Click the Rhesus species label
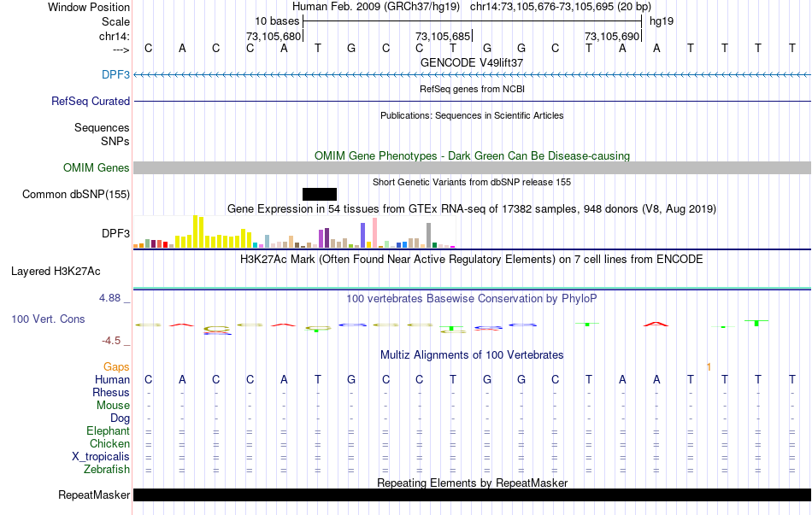The image size is (812, 515). (111, 393)
